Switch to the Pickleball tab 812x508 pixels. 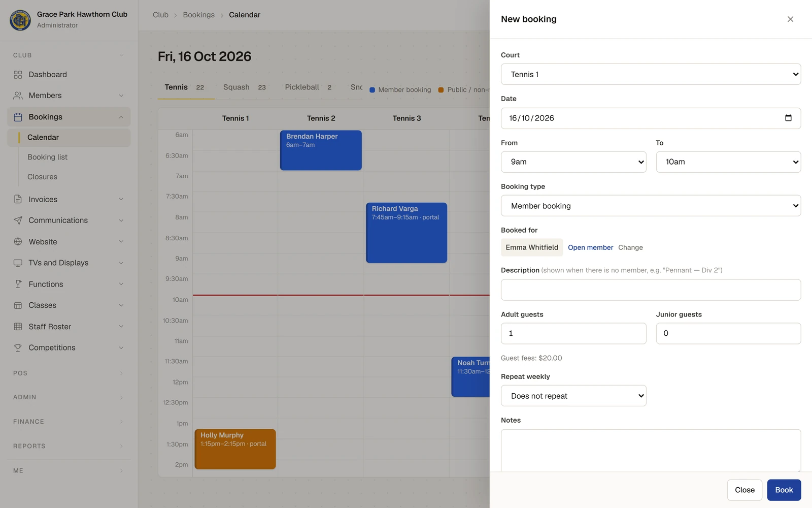point(309,87)
